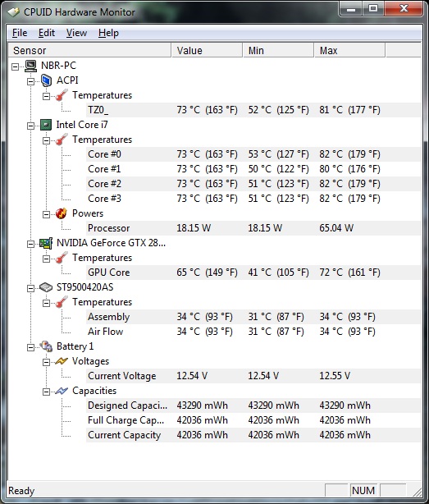The width and height of the screenshot is (429, 504).
Task: Open the Edit menu
Action: [x=47, y=33]
